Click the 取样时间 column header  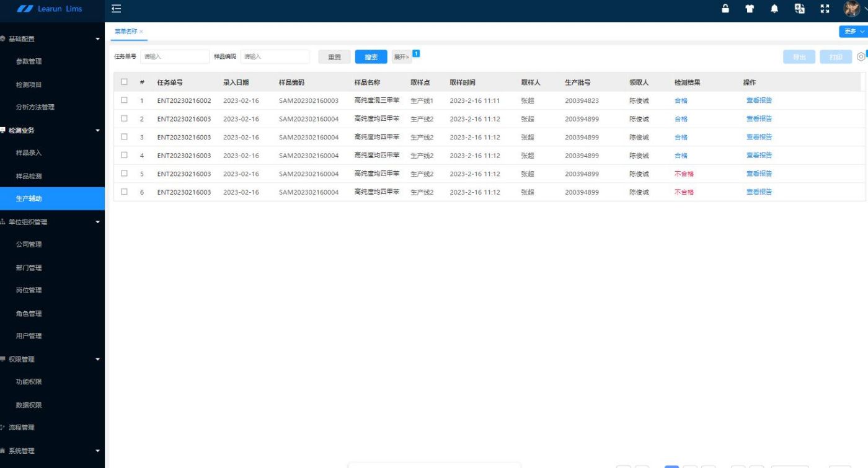tap(463, 82)
